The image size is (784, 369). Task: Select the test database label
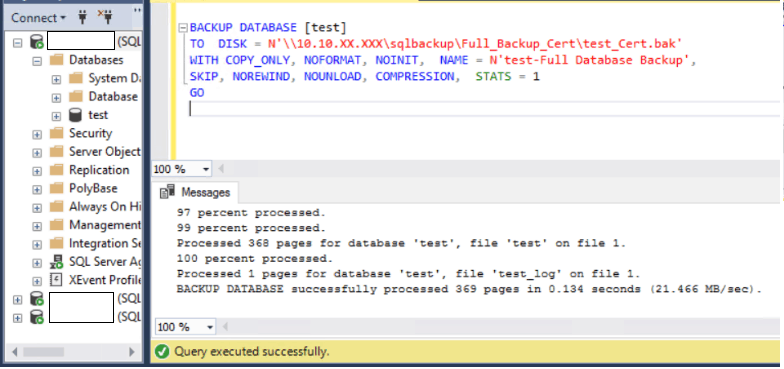point(98,115)
